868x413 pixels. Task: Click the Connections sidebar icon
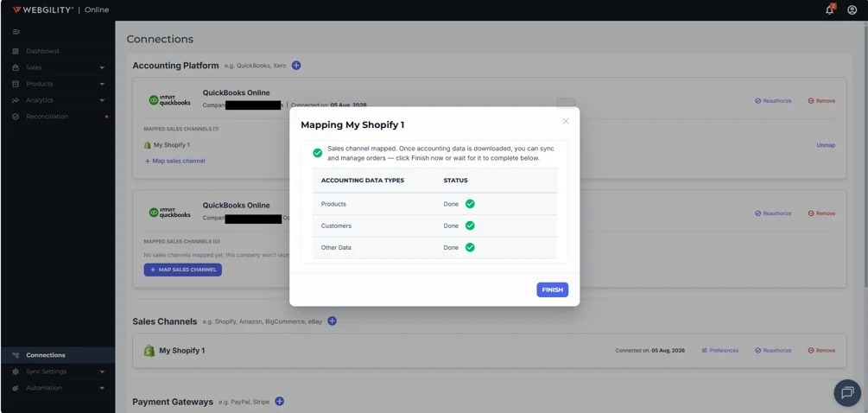point(16,355)
